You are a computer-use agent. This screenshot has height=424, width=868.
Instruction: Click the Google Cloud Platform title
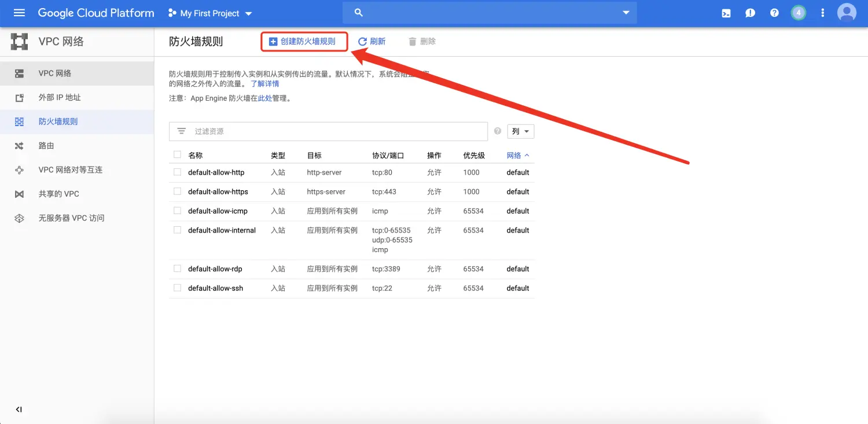pyautogui.click(x=96, y=13)
